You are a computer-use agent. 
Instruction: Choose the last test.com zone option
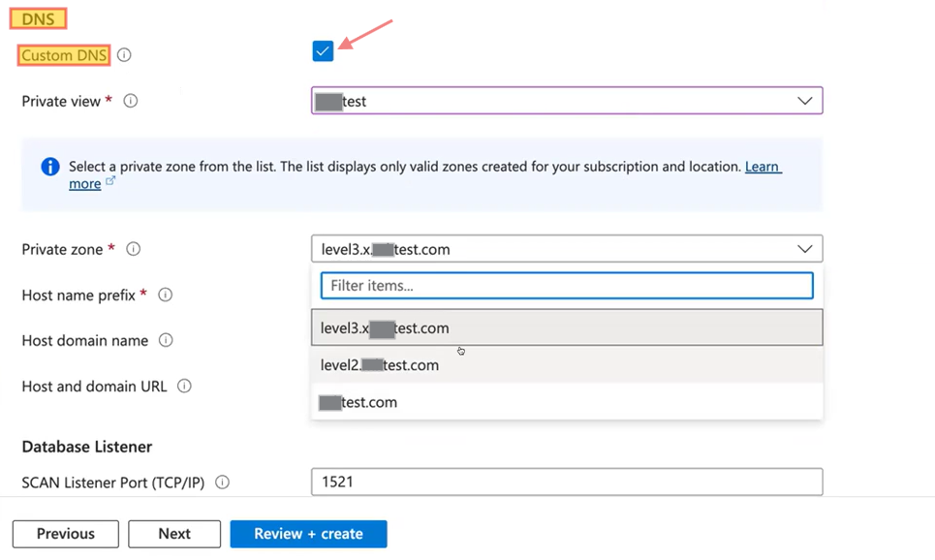(x=567, y=402)
